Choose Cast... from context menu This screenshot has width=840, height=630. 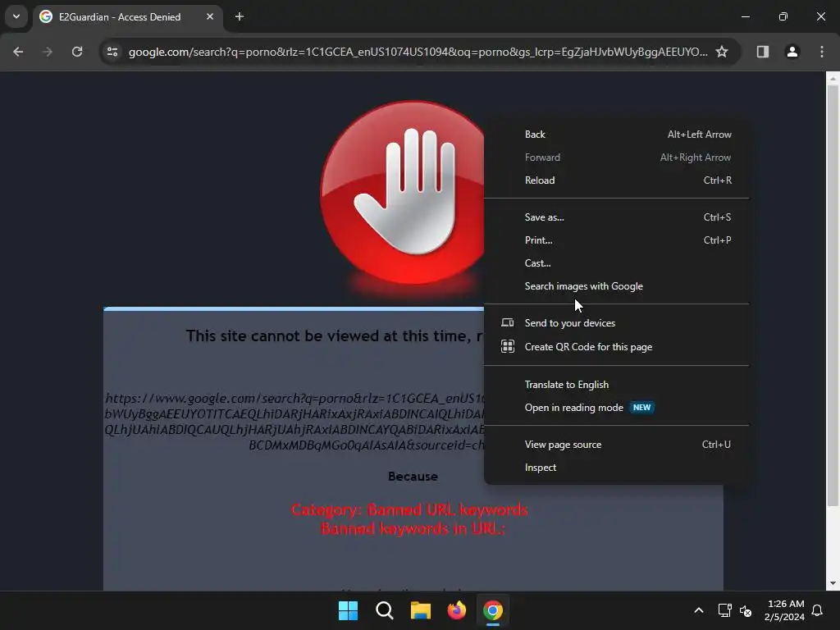(617, 263)
